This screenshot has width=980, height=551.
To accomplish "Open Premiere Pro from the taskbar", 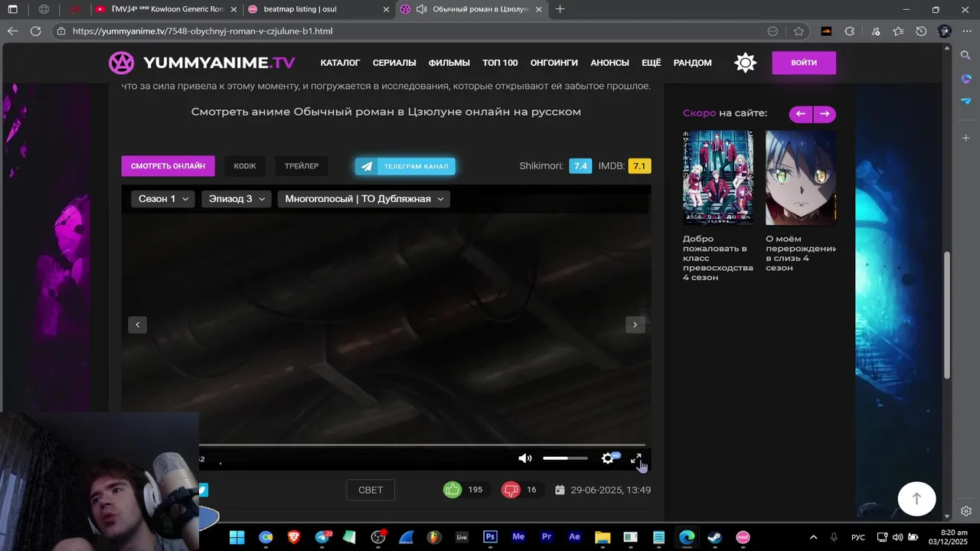I will pos(547,537).
